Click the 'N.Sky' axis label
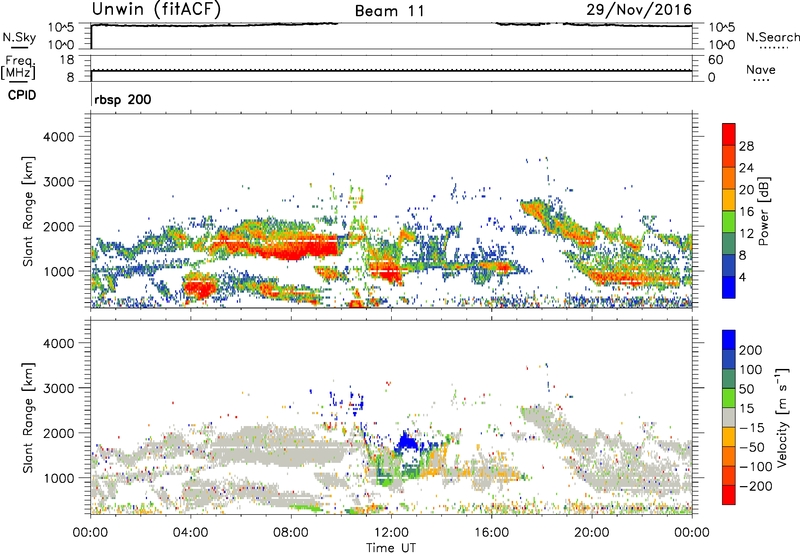Viewport: 800px width, 554px height. click(19, 37)
